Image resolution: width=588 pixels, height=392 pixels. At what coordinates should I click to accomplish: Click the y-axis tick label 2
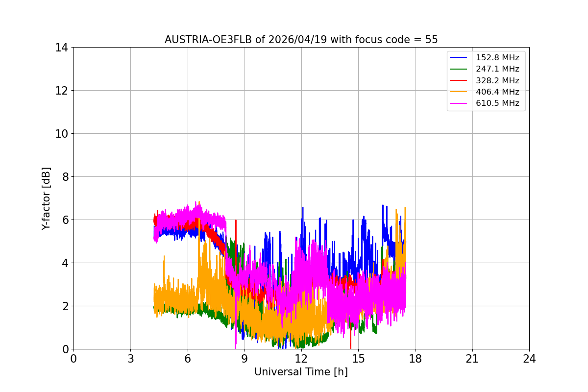66,306
